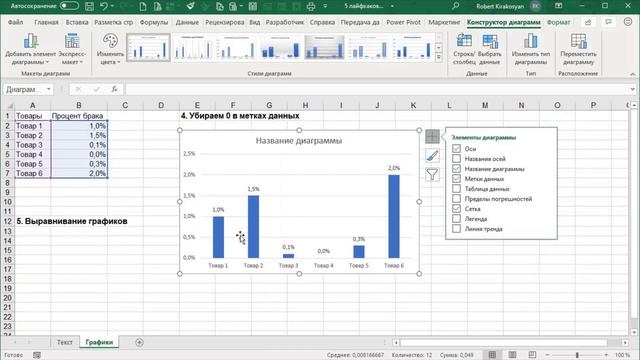This screenshot has height=360, width=640.
Task: Check the Названия осей checkbox
Action: point(456,158)
